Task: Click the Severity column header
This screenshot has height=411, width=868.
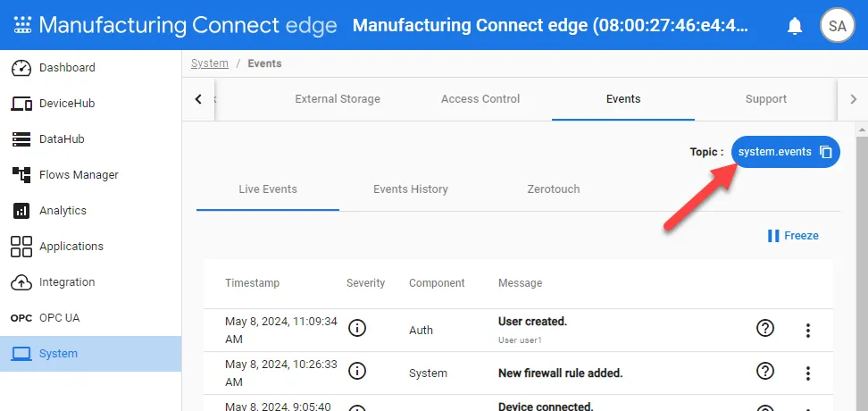Action: pyautogui.click(x=365, y=283)
